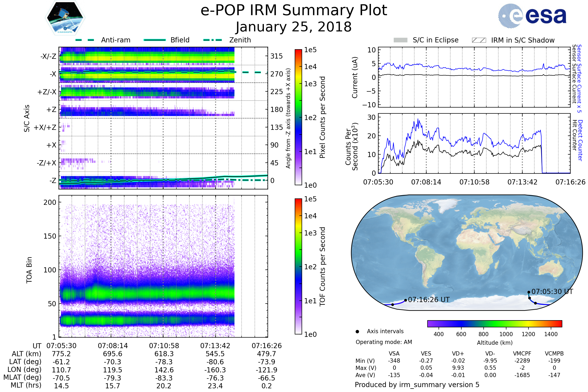Image resolution: width=588 pixels, height=392 pixels.
Task: Click the Produced by irm_summary version text
Action: click(x=417, y=385)
